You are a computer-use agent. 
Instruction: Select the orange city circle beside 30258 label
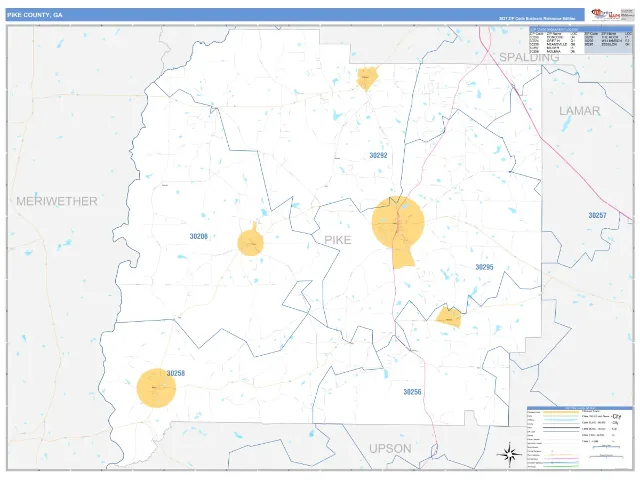tap(156, 388)
